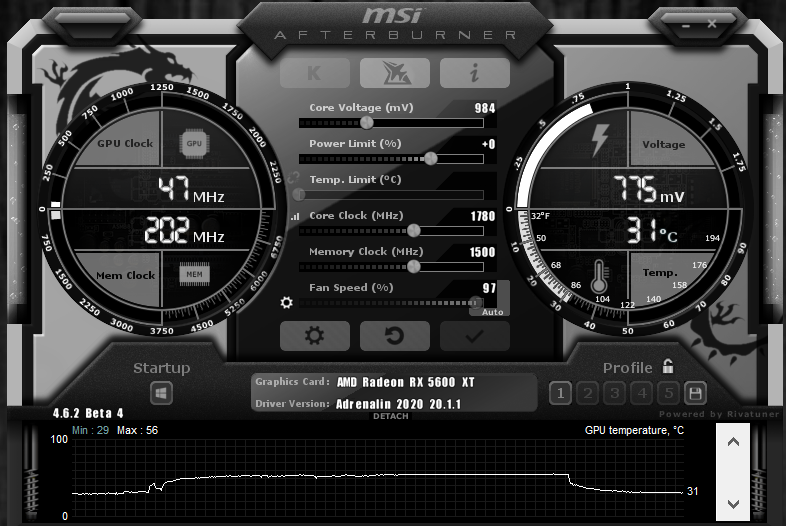The image size is (786, 526).
Task: Click the lightning bolt voltage icon
Action: (x=600, y=140)
